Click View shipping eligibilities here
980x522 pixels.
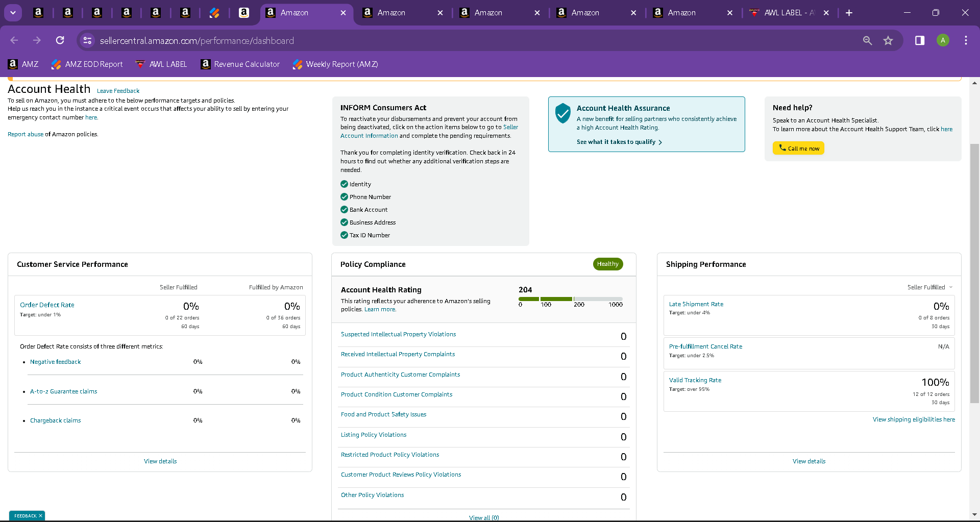914,419
